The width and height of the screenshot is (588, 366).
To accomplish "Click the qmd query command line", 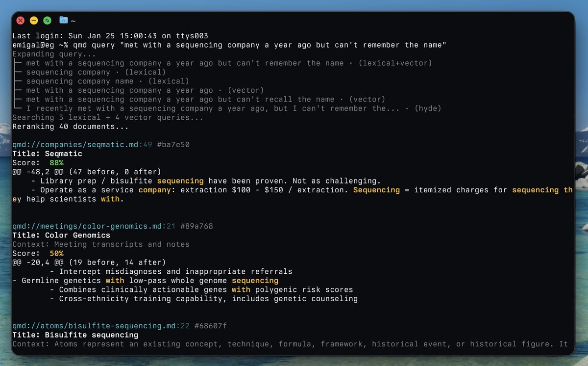I will pos(229,45).
